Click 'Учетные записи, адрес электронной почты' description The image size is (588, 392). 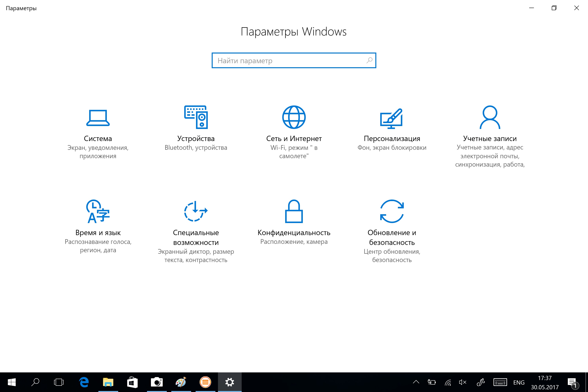tap(490, 156)
